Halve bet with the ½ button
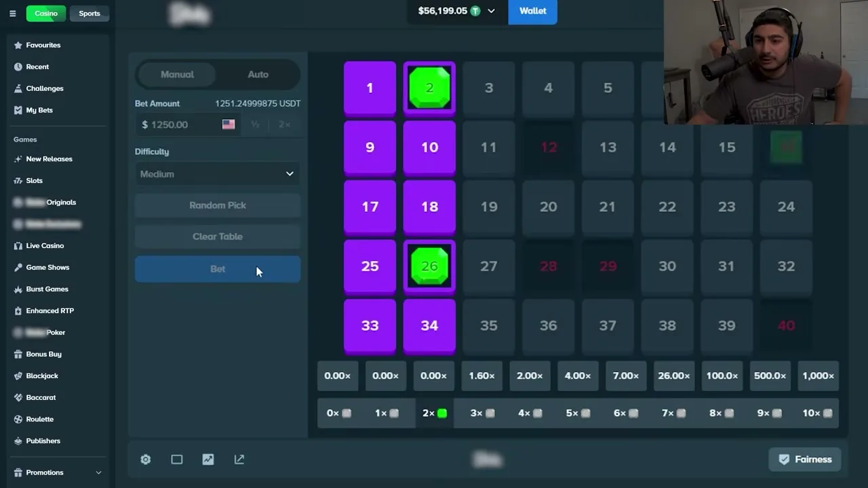 tap(256, 125)
